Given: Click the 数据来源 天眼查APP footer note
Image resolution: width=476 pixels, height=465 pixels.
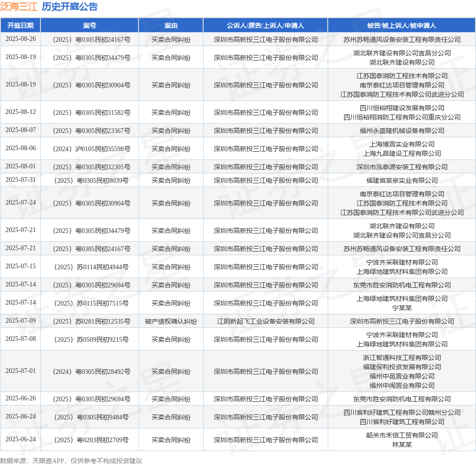Looking at the screenshot, I should tap(71, 460).
